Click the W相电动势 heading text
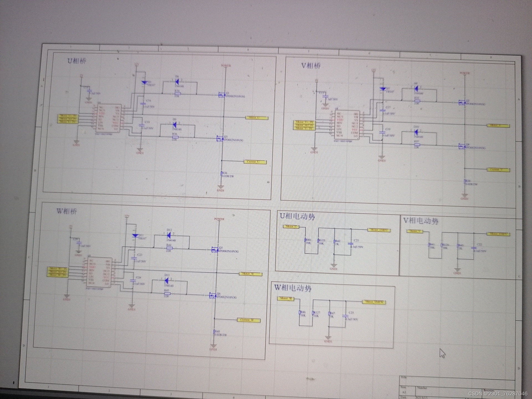This screenshot has width=532, height=399. [293, 288]
